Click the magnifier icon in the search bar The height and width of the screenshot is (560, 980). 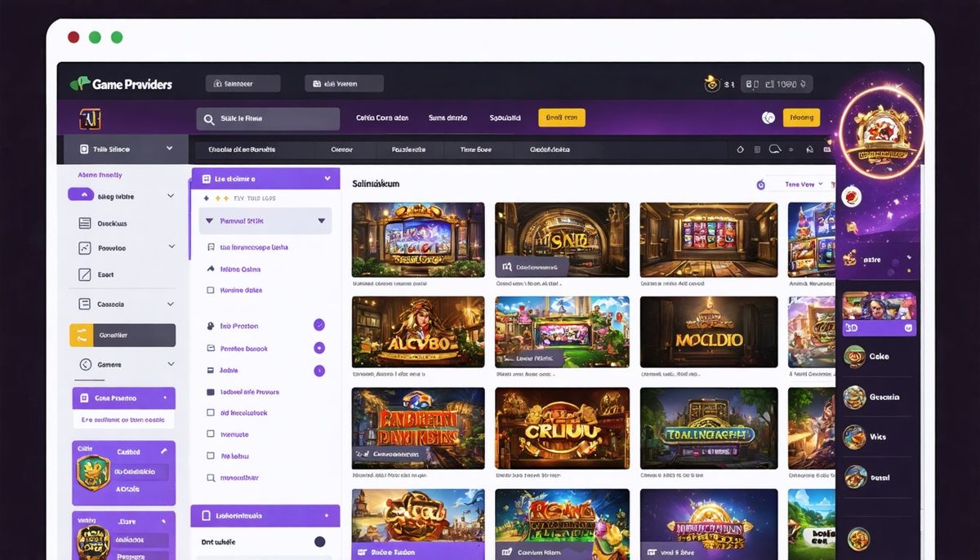coord(210,119)
